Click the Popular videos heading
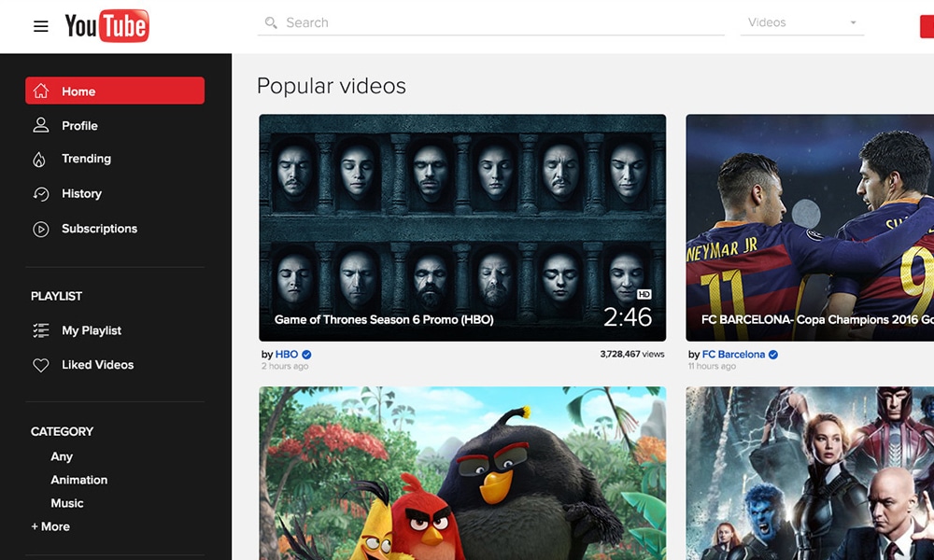Screen dimensions: 934x560 click(332, 86)
